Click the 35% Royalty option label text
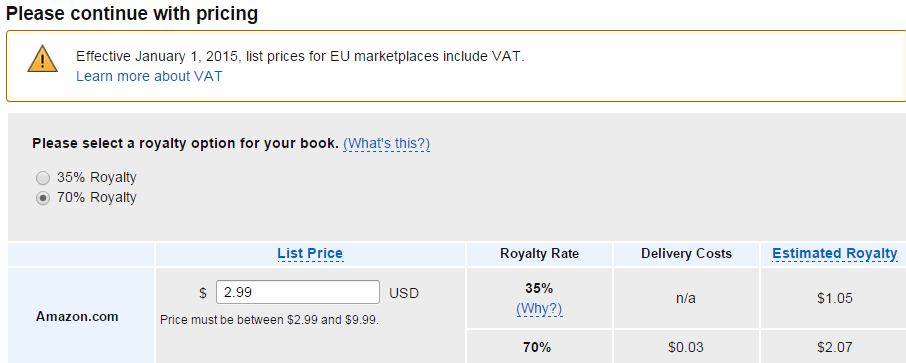The height and width of the screenshot is (363, 906). [96, 177]
